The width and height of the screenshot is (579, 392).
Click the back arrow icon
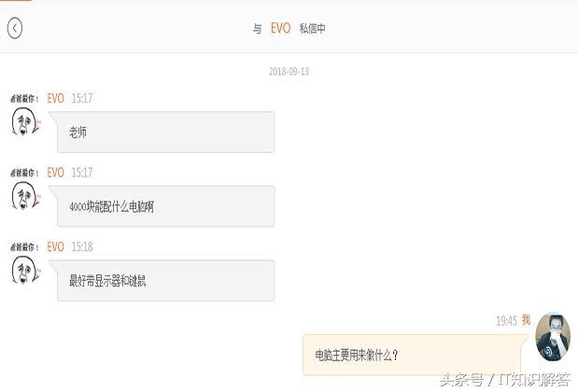coord(14,28)
